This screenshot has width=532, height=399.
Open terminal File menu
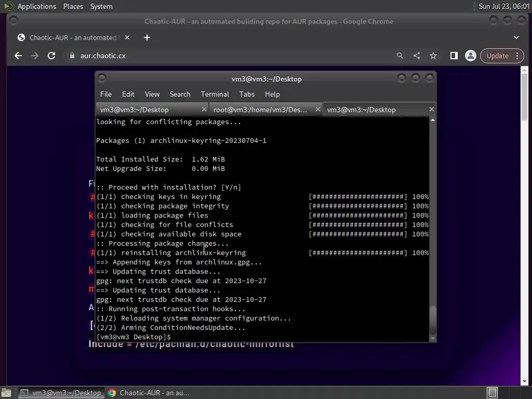[x=106, y=95]
